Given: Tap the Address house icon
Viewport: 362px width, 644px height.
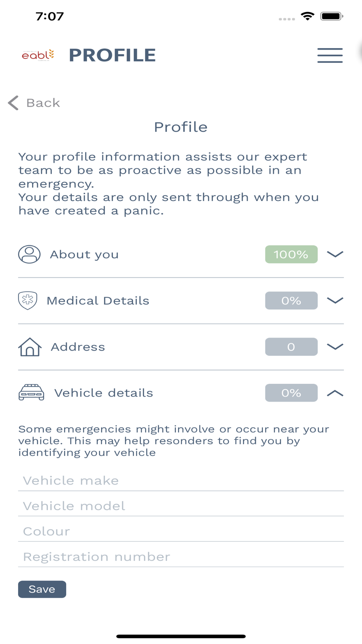Looking at the screenshot, I should [x=30, y=347].
